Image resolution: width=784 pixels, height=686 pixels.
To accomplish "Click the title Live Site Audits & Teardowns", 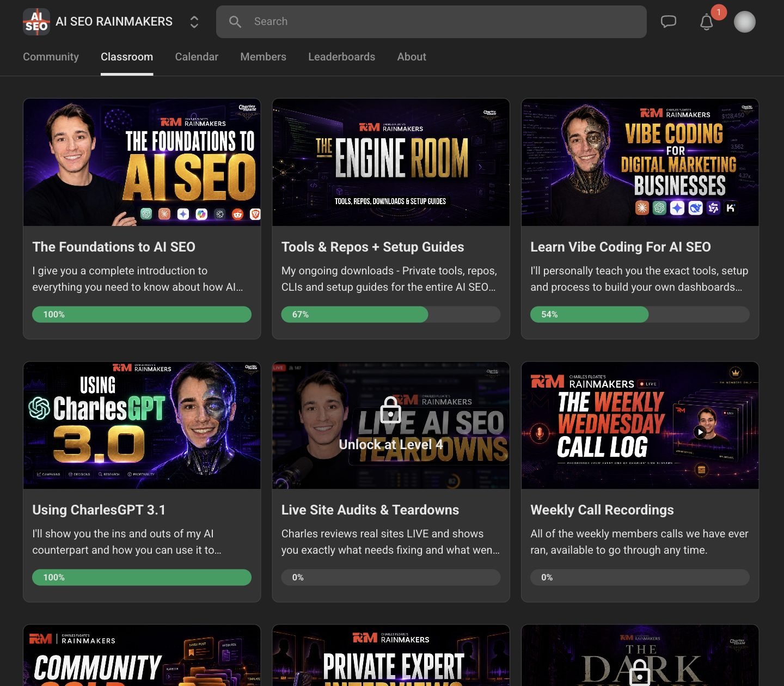I will tap(370, 510).
